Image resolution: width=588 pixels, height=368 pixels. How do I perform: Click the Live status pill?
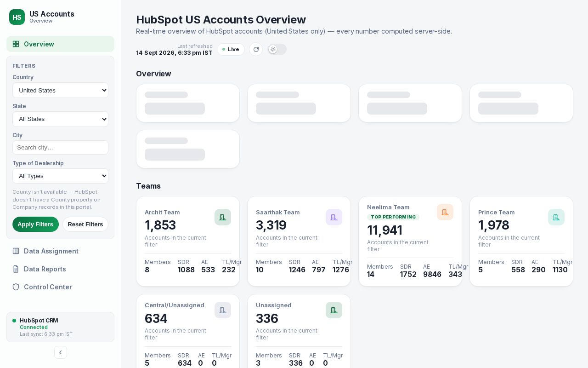pyautogui.click(x=231, y=49)
